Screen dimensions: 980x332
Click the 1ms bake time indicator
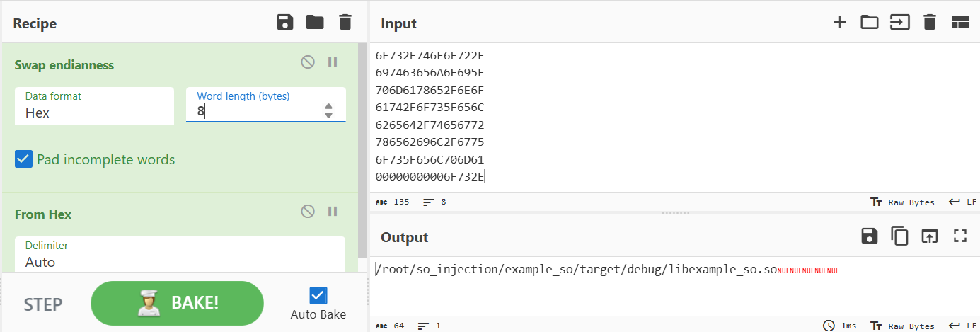point(840,326)
